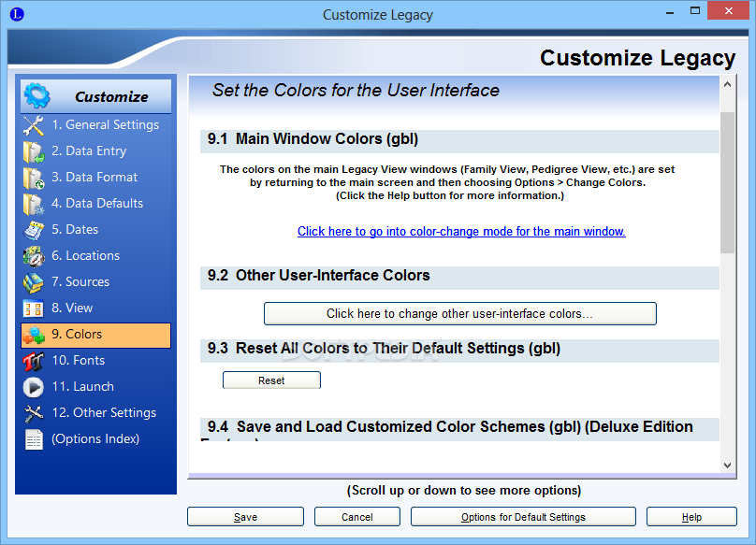Viewport: 756px width, 545px height.
Task: Click the Dates calendar icon
Action: click(x=34, y=230)
